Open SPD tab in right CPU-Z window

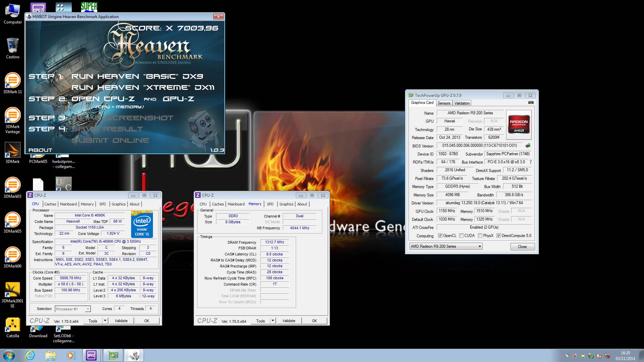[270, 204]
